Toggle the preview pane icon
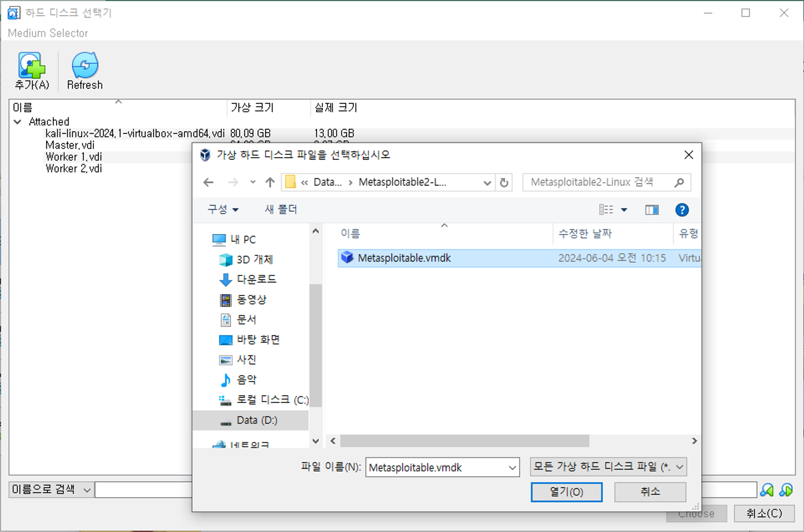The height and width of the screenshot is (532, 804). (x=652, y=210)
